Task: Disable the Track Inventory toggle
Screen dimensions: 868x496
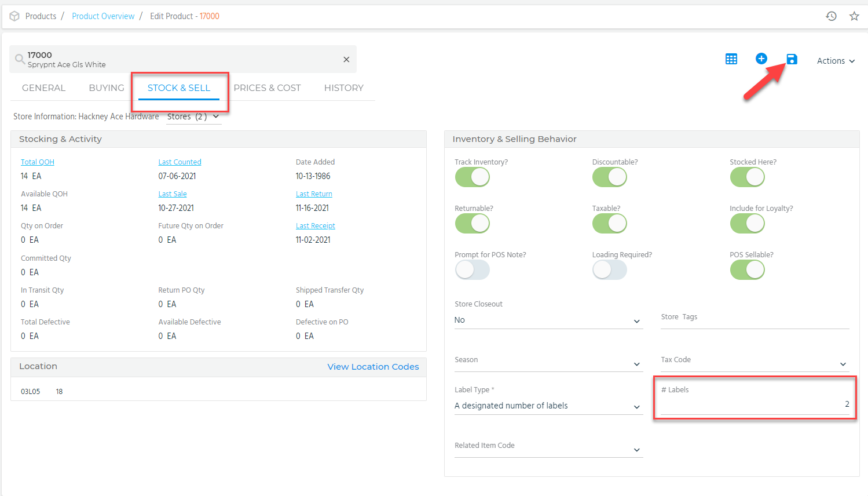Action: pyautogui.click(x=472, y=177)
